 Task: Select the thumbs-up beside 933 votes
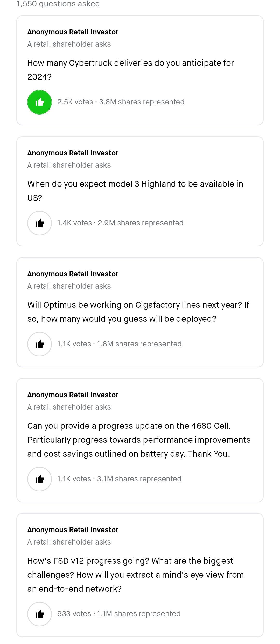[x=39, y=614]
